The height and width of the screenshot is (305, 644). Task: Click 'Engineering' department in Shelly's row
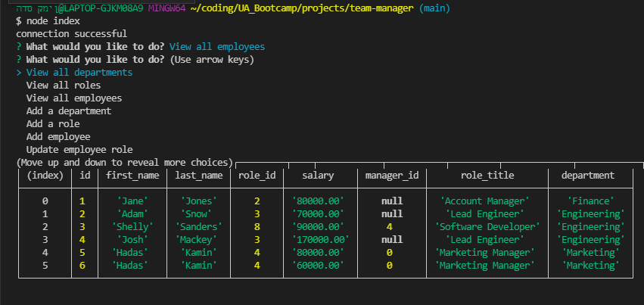590,226
